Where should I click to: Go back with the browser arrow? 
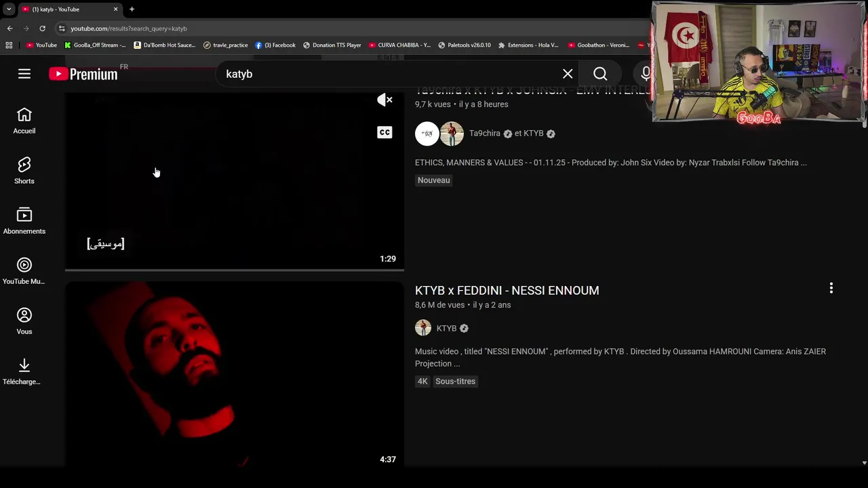pos(9,28)
